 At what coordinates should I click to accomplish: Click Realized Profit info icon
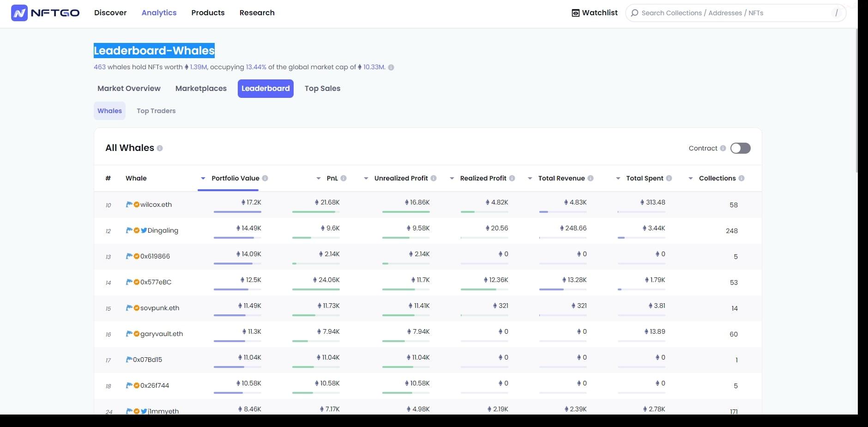pyautogui.click(x=512, y=178)
